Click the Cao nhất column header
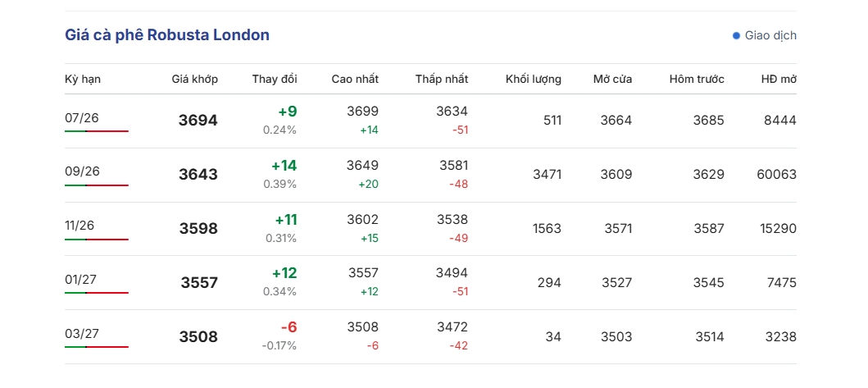 click(355, 80)
